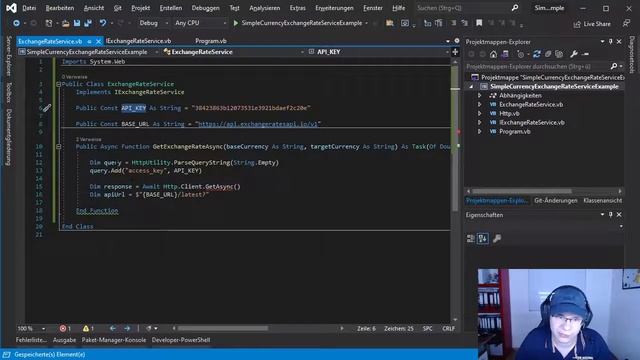Open the Developer-PowerShell tab

point(181,340)
